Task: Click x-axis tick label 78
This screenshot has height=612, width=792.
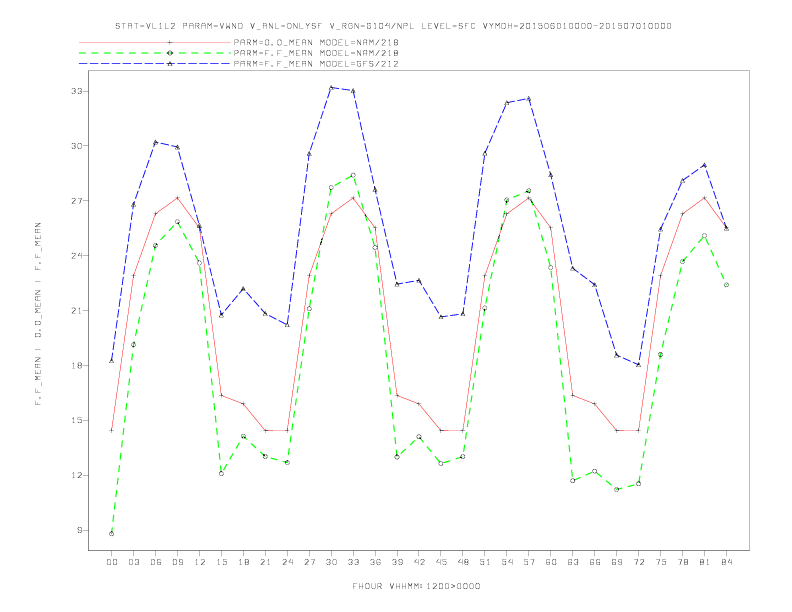Action: tap(682, 562)
